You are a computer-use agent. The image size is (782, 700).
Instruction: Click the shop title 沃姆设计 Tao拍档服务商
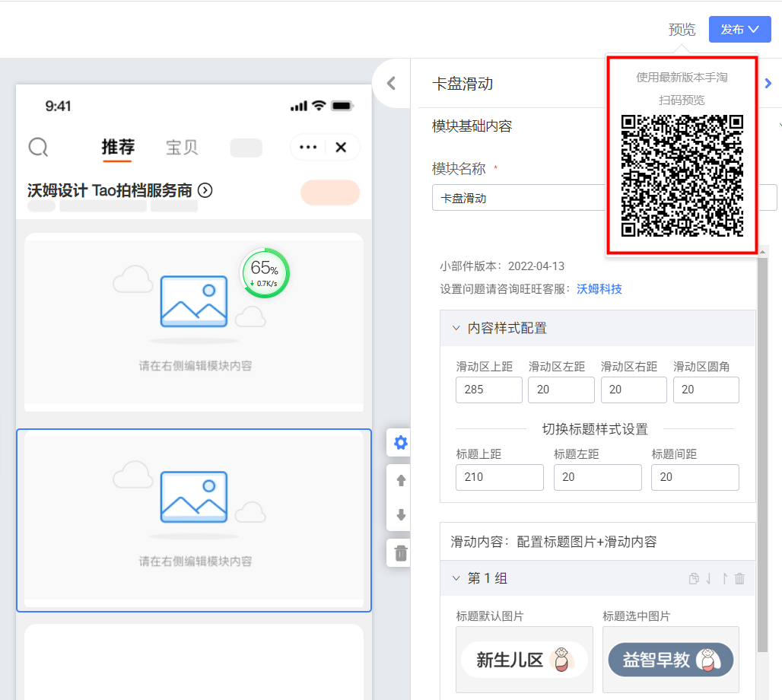(x=110, y=190)
